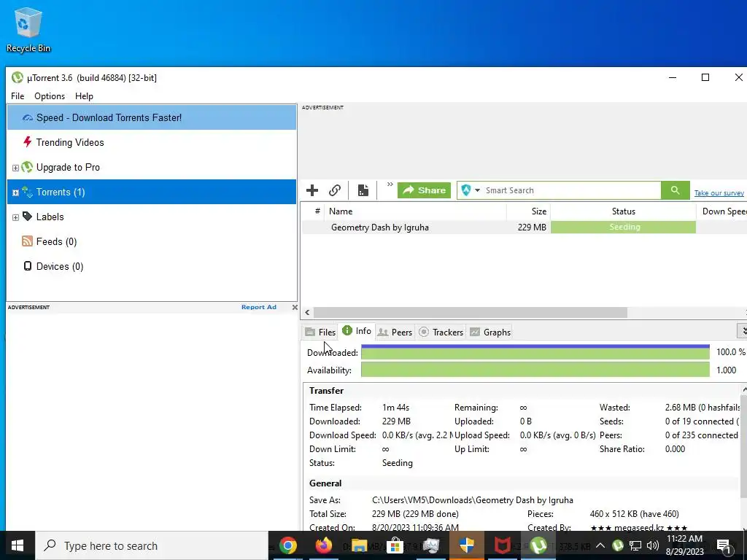Click the 229 MB size cell
This screenshot has height=560, width=747.
click(532, 227)
